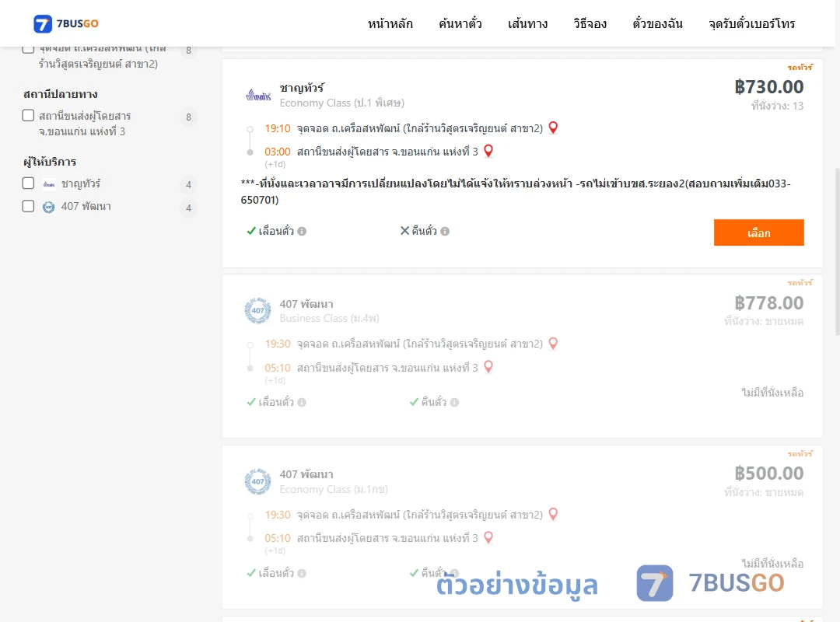Click the 407 logo in the ฿500.00 card
The image size is (840, 622).
[x=257, y=481]
